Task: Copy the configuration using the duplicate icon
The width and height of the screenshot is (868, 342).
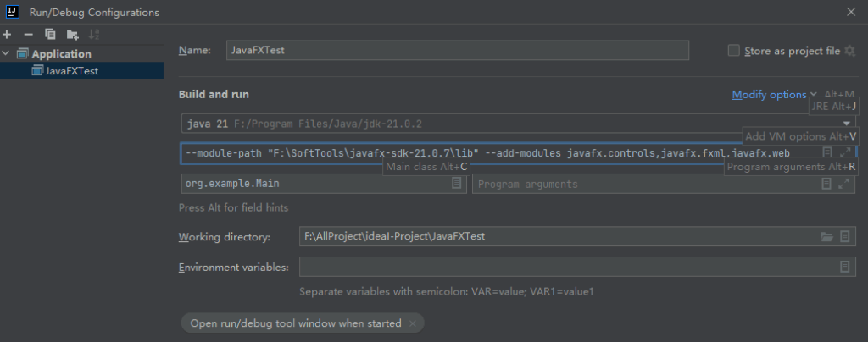Action: tap(50, 34)
